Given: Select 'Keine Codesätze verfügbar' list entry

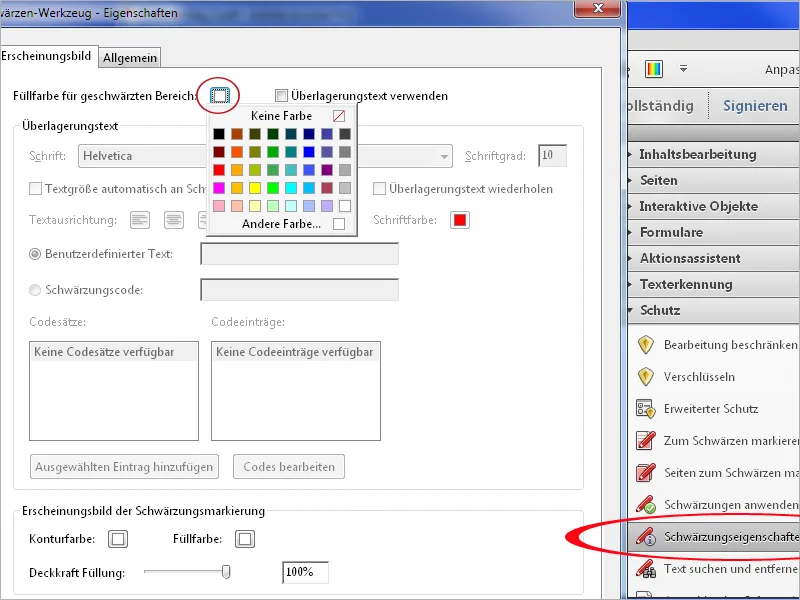Looking at the screenshot, I should [114, 352].
